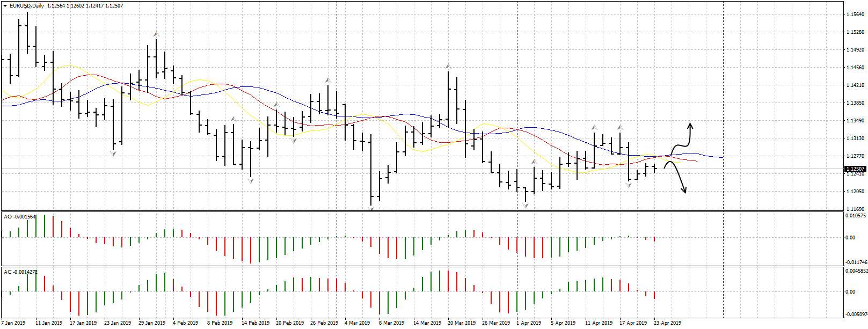Click the down fractal arrow below the 23 Jan 2019 low
The image size is (868, 329).
click(113, 153)
